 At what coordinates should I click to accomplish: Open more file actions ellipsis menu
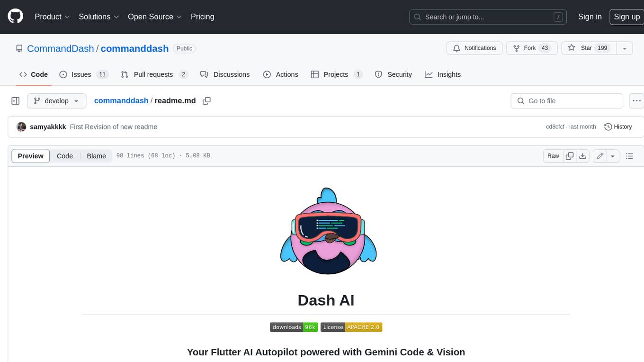tap(636, 101)
